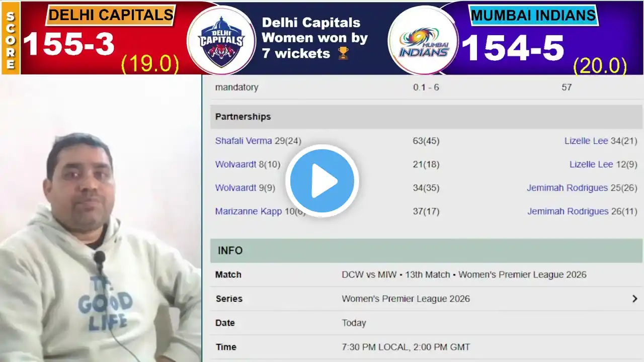
Task: Click the vertical SCORE label strip
Action: pyautogui.click(x=11, y=38)
